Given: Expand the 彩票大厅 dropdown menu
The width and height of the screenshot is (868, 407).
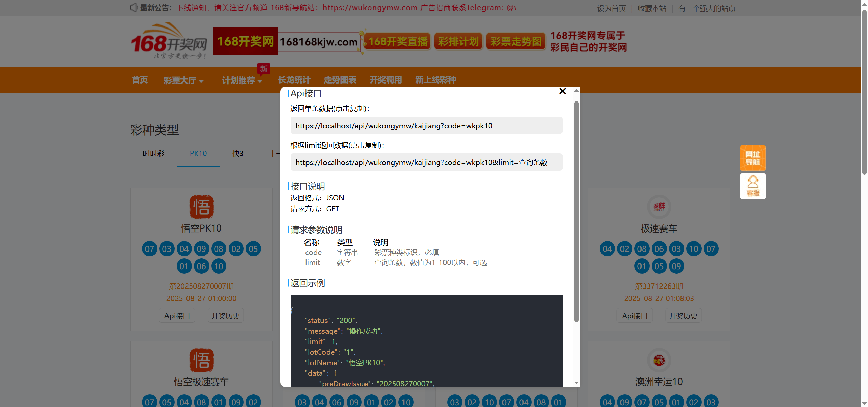Looking at the screenshot, I should (183, 80).
